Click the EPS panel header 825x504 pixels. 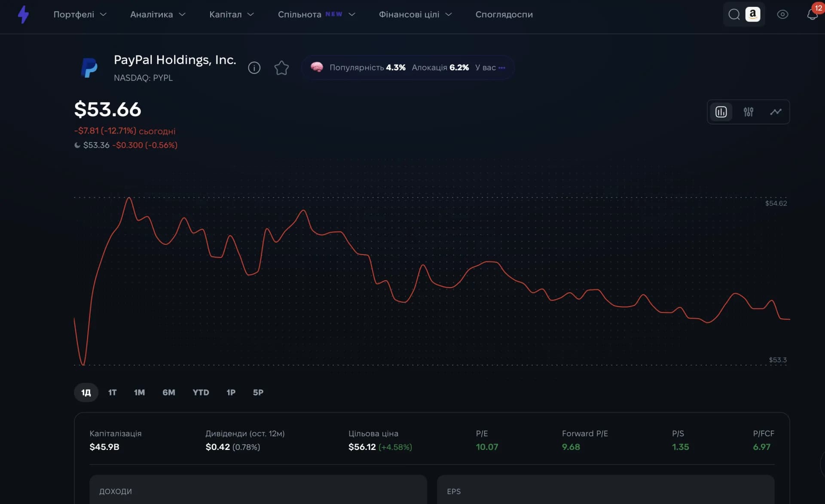click(454, 491)
